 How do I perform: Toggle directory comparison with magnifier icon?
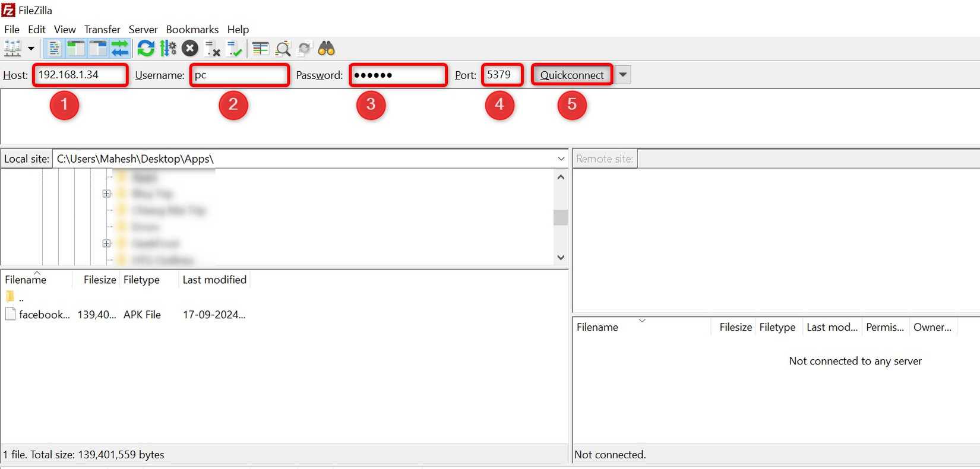[283, 49]
